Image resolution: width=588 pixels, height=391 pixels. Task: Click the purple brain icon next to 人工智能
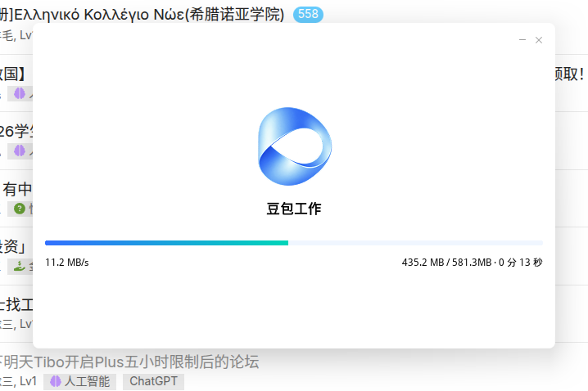[x=56, y=381]
